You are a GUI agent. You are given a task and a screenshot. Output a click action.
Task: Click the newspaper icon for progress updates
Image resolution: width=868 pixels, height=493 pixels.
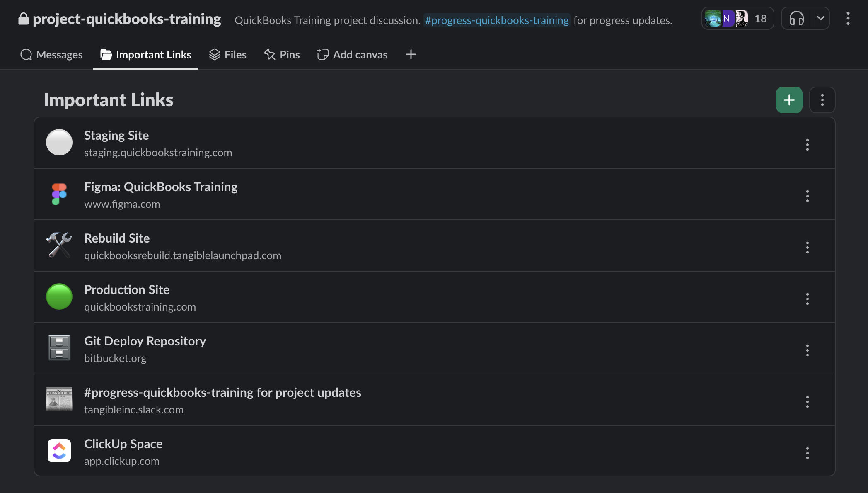pos(59,399)
